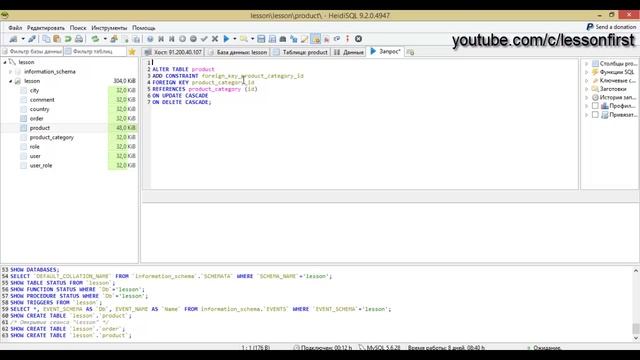Open the session manager connection icon
The image size is (640, 360).
tap(13, 39)
